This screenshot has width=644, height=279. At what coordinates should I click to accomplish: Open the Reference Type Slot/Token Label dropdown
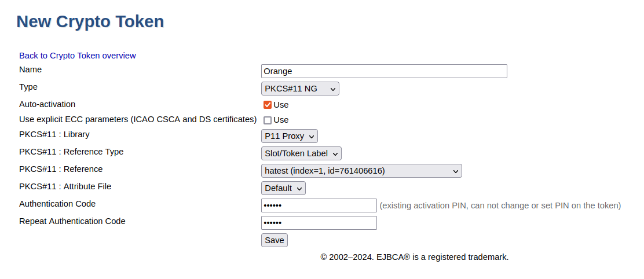(x=301, y=153)
